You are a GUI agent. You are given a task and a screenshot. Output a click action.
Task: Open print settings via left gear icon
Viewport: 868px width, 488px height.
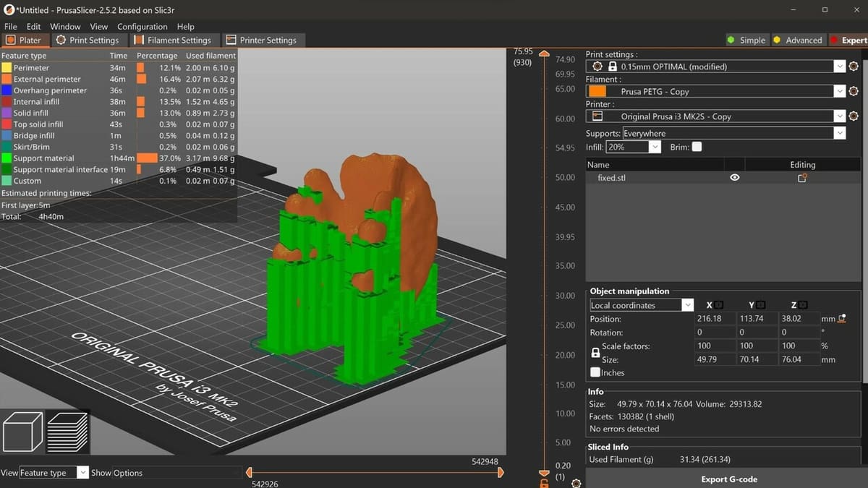click(x=597, y=67)
